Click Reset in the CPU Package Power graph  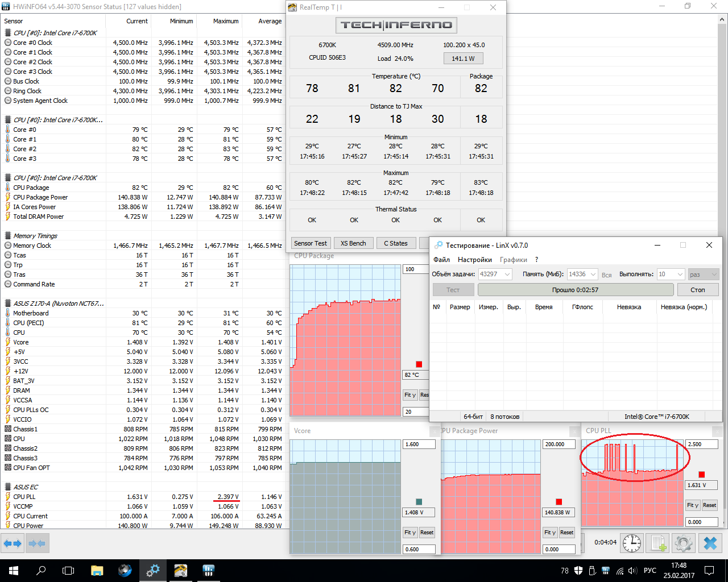567,533
